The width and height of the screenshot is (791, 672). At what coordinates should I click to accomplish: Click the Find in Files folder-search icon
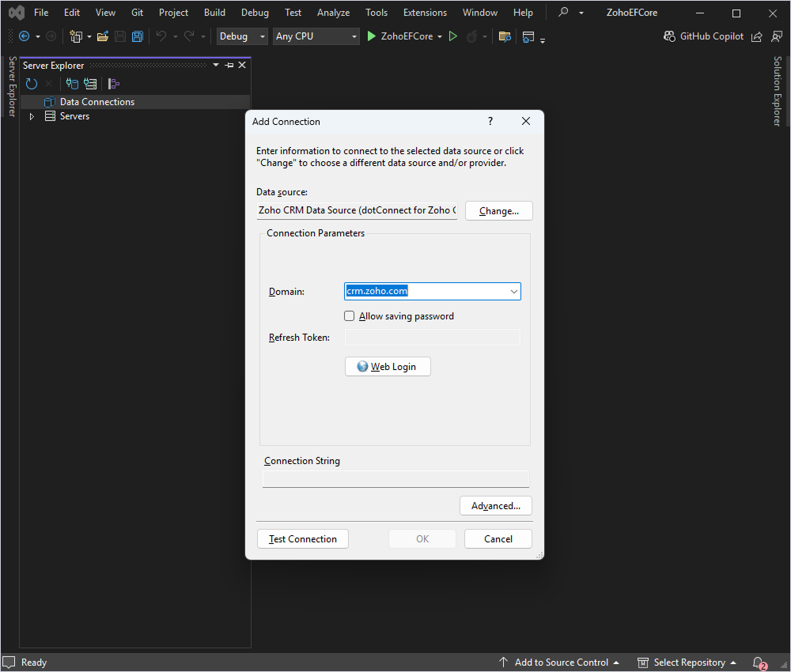(505, 36)
